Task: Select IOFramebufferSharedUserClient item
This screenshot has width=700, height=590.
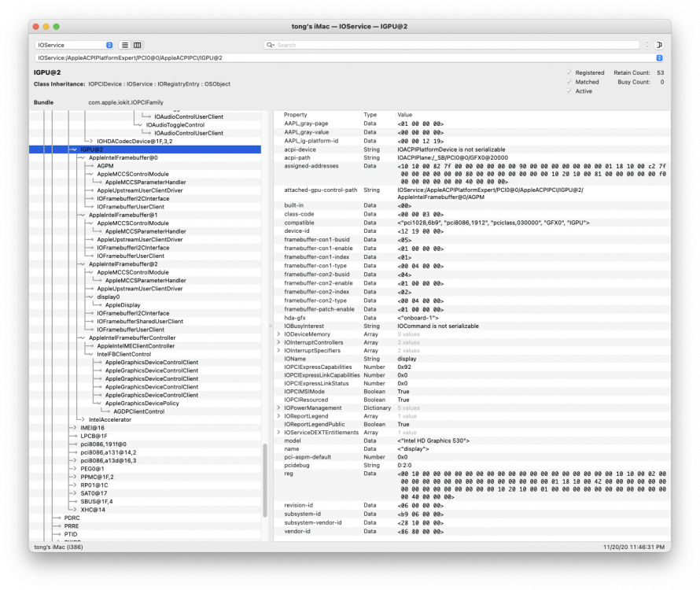Action: [x=140, y=322]
